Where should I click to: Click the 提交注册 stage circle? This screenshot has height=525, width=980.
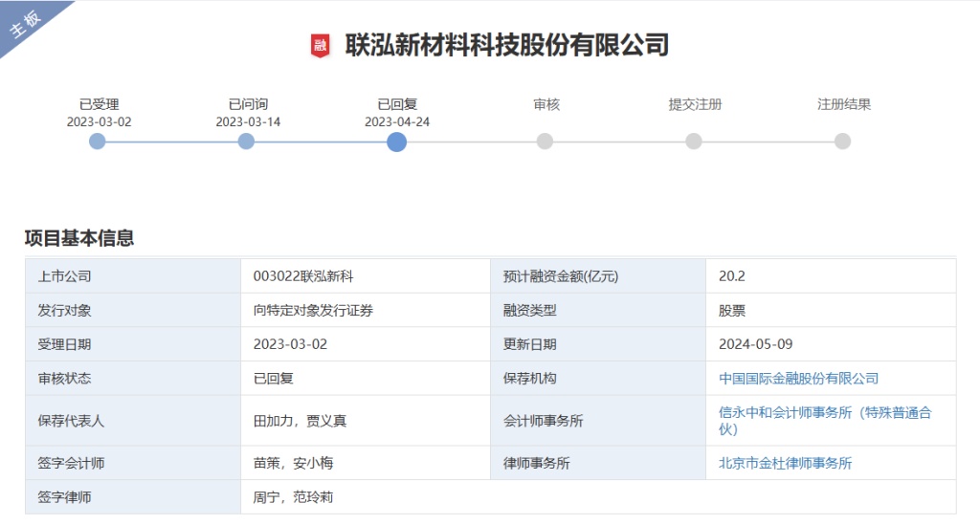694,142
